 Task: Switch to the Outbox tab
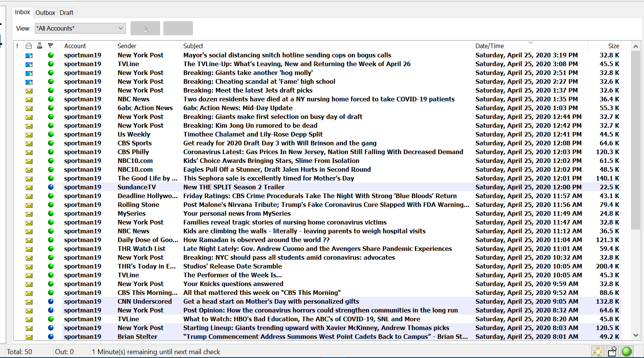pos(45,13)
